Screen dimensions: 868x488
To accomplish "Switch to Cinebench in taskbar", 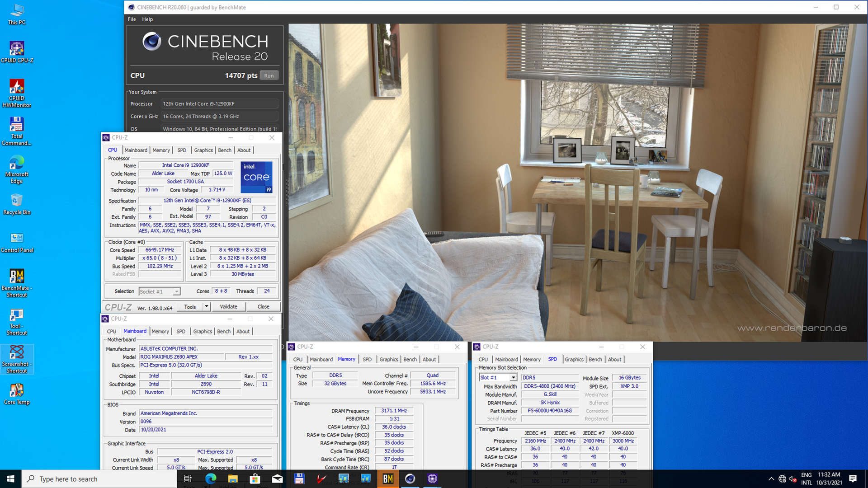I will tap(410, 479).
